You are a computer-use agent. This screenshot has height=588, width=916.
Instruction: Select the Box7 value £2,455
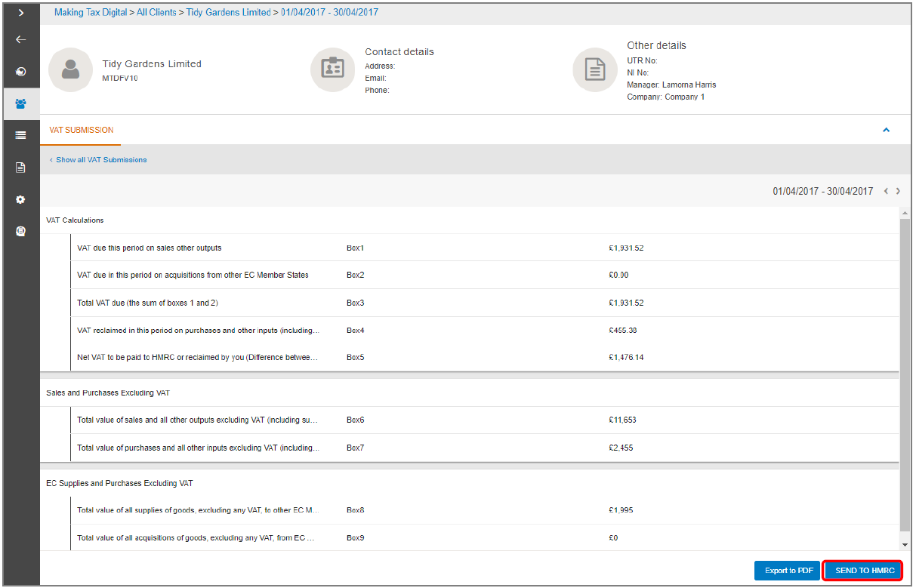621,448
